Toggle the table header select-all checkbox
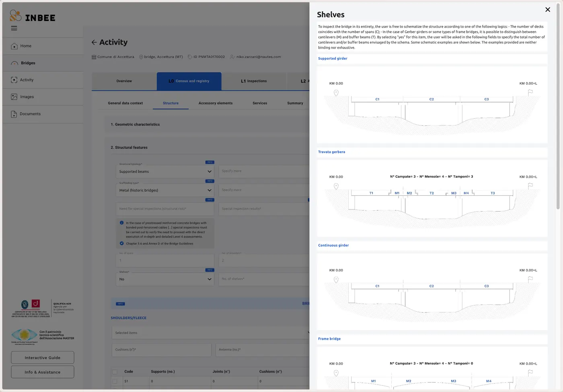Image resolution: width=563 pixels, height=392 pixels. point(115,372)
